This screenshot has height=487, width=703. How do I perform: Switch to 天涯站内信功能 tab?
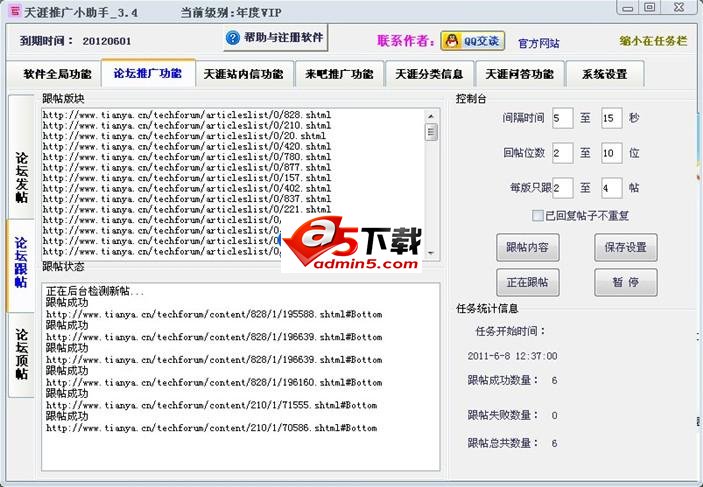point(243,74)
